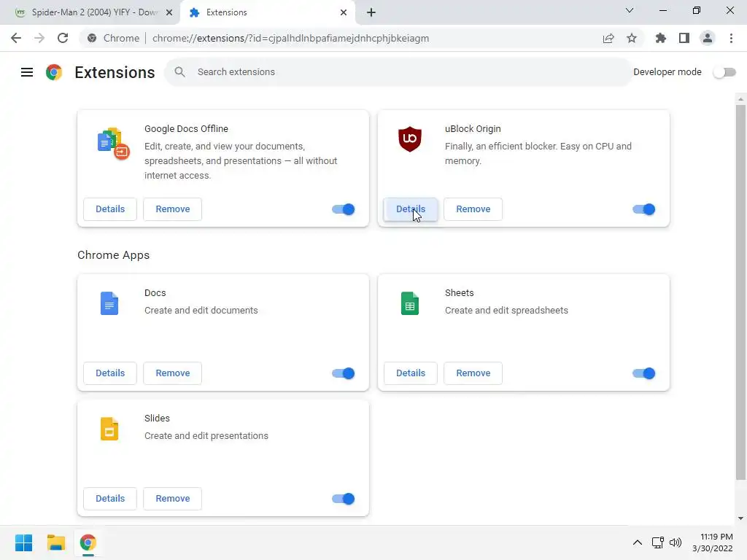Show hidden system tray icons
Viewport: 747px width, 560px height.
click(637, 542)
